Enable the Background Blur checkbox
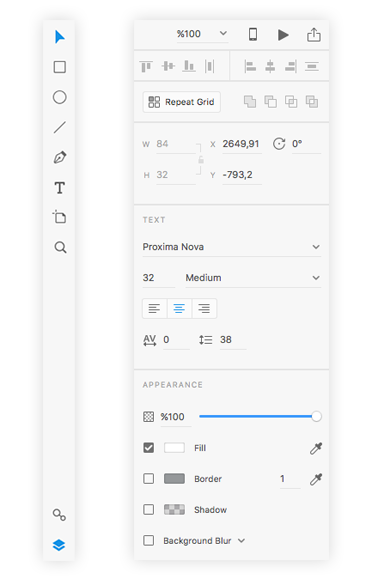The height and width of the screenshot is (587, 369). (149, 541)
